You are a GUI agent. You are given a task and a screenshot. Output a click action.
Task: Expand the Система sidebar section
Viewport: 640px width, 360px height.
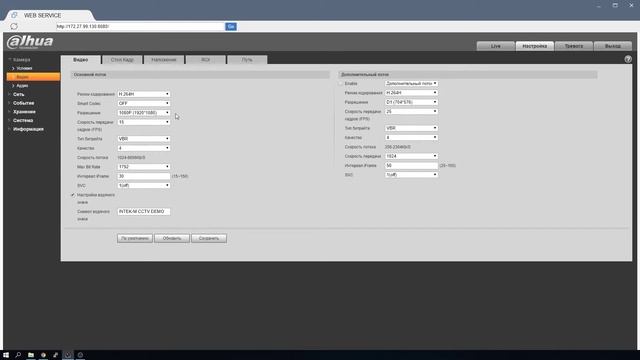[23, 120]
